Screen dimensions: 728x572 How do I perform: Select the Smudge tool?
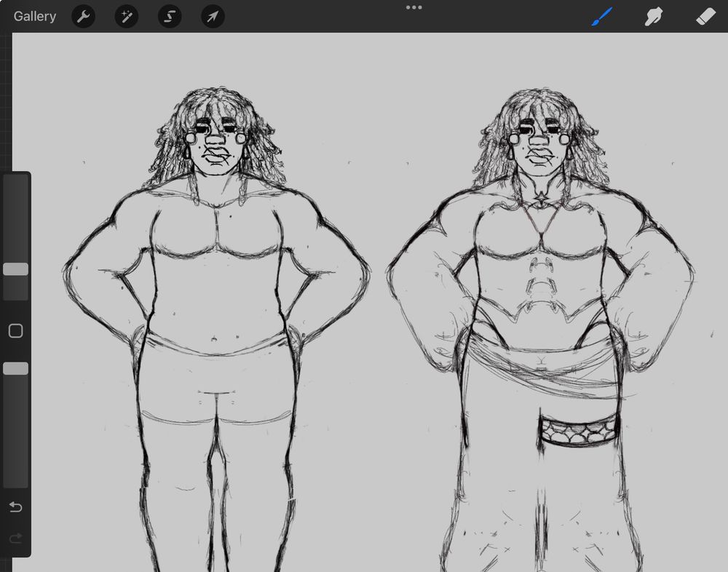pyautogui.click(x=652, y=16)
